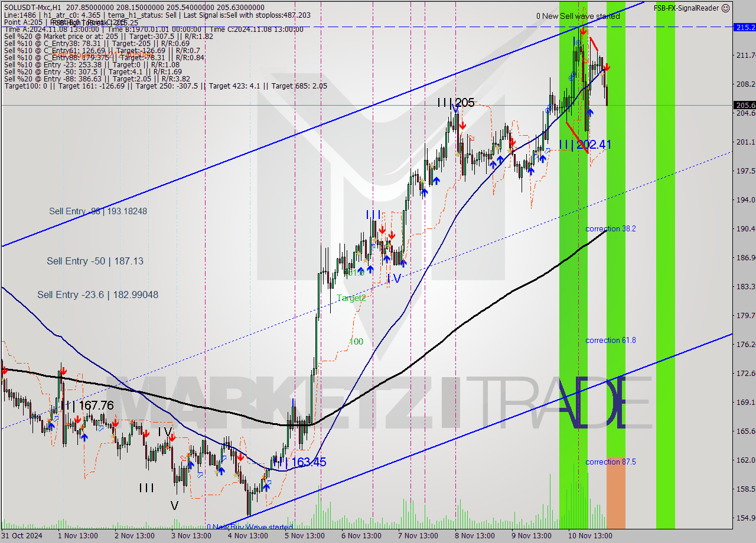Click the 172.6 price axis value
Screen dimensions: 756x543
point(745,373)
